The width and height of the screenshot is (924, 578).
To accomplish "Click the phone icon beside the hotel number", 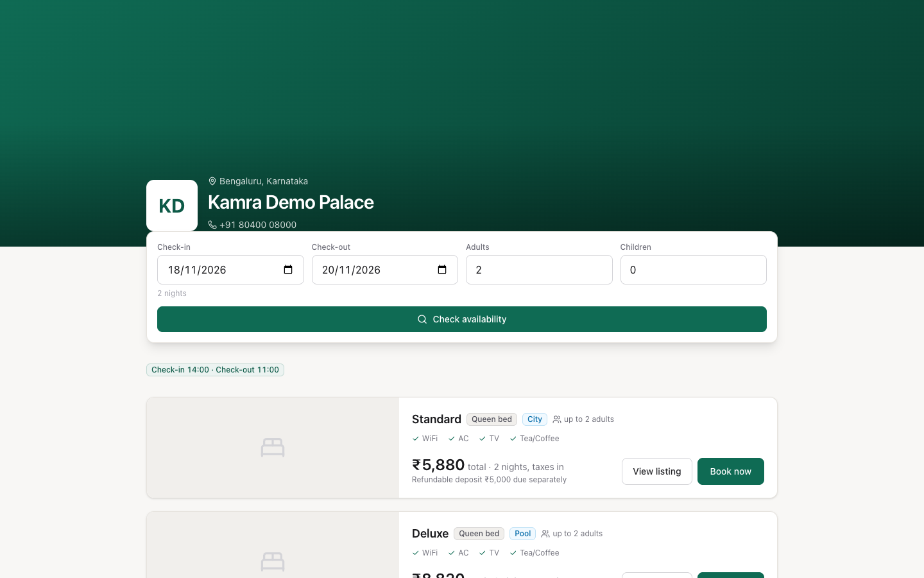I will [x=212, y=225].
